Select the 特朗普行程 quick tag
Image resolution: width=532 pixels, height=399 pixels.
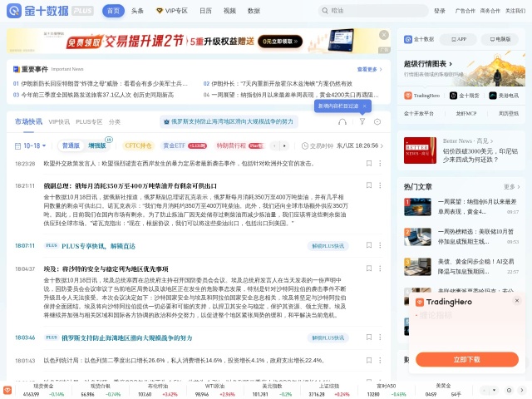pos(239,145)
